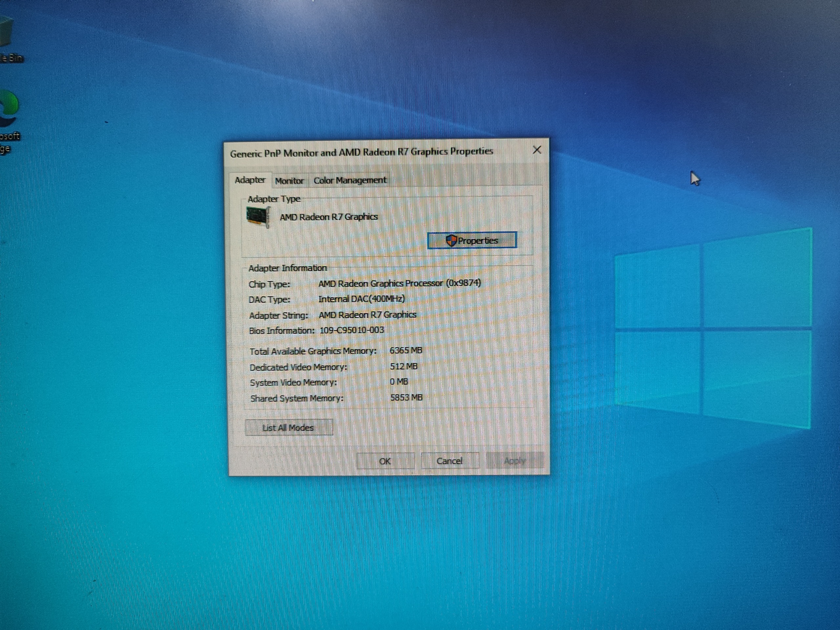Click the 512 MB dedicated video memory value
The image size is (840, 630).
(404, 367)
